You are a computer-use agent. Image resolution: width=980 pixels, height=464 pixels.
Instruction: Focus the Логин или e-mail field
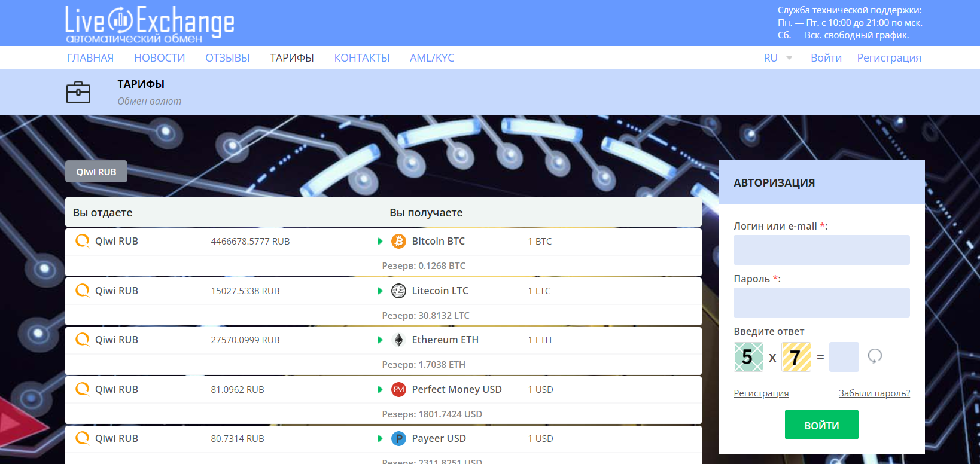point(821,250)
